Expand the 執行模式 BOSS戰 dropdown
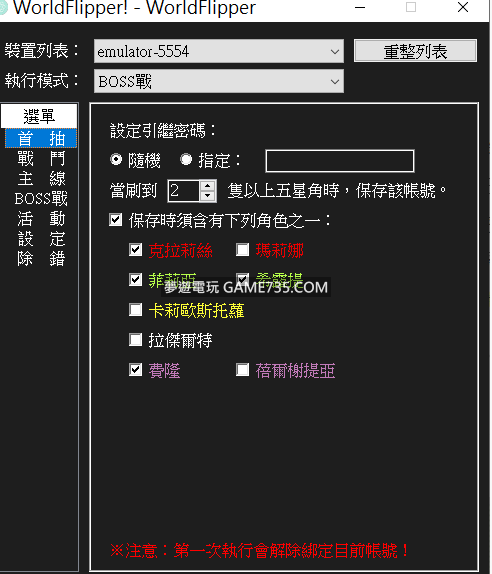492x574 pixels. tap(219, 81)
